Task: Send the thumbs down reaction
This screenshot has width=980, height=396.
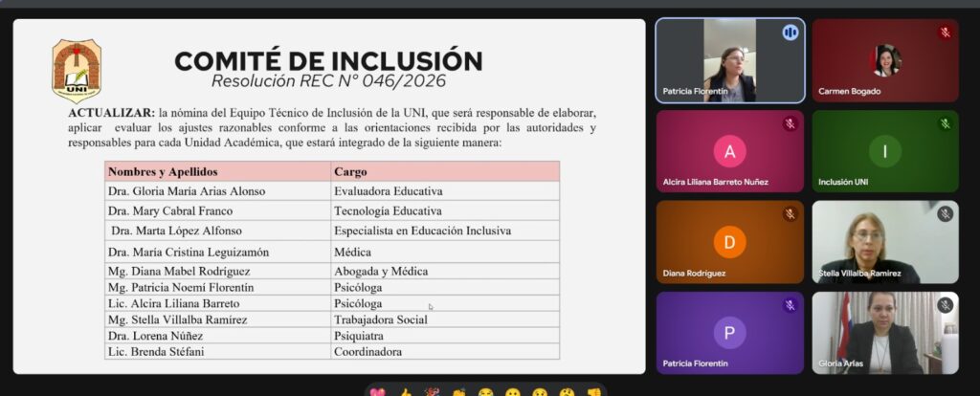Action: pyautogui.click(x=592, y=392)
